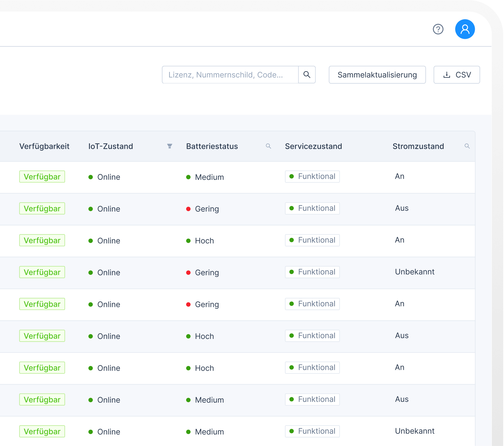Click the Sammelaktualisierung button
The height and width of the screenshot is (446, 504).
pos(377,75)
